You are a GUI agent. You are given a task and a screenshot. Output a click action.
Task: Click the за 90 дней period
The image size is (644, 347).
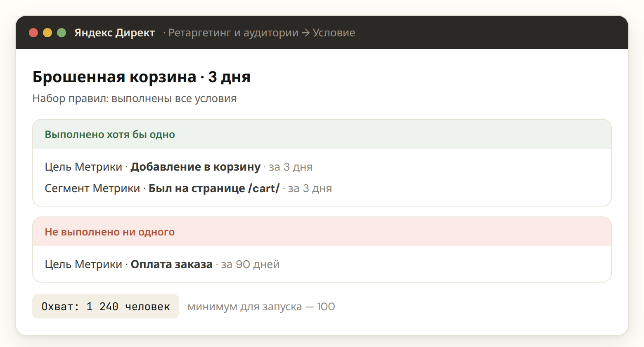tap(250, 264)
